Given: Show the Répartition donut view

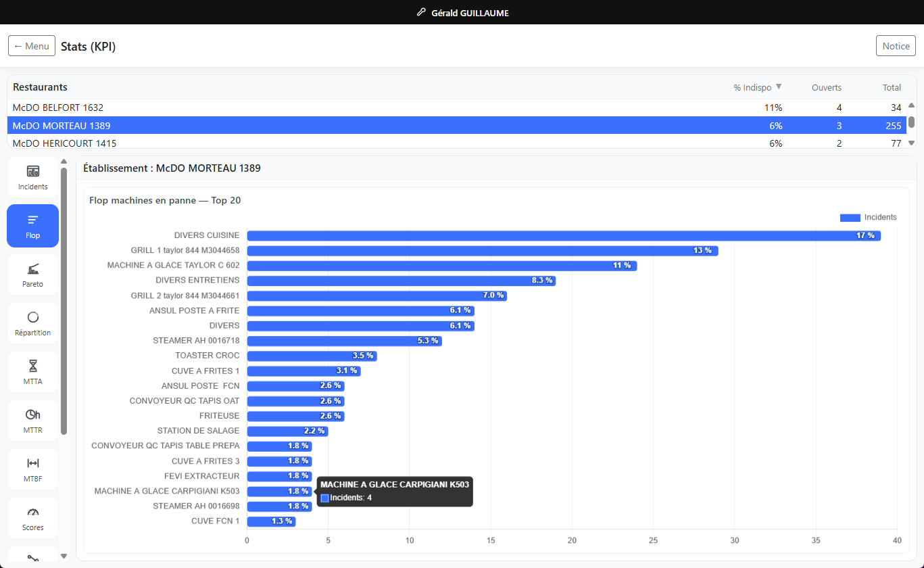Looking at the screenshot, I should [32, 323].
